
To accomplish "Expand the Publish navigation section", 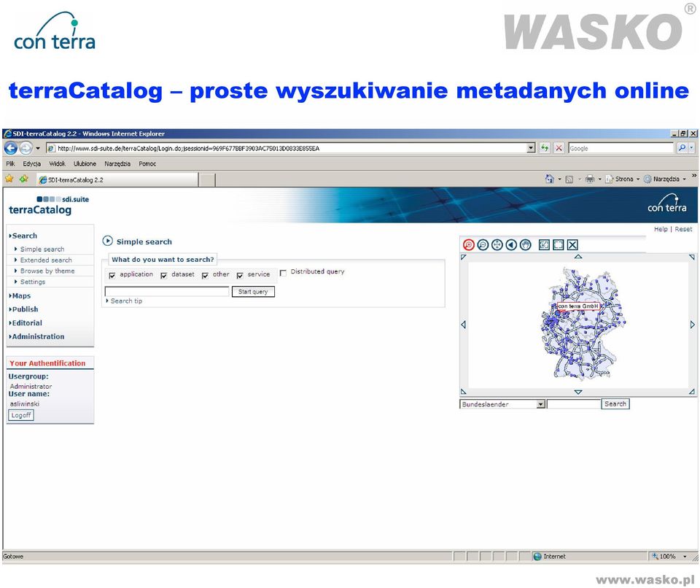I will [x=23, y=309].
